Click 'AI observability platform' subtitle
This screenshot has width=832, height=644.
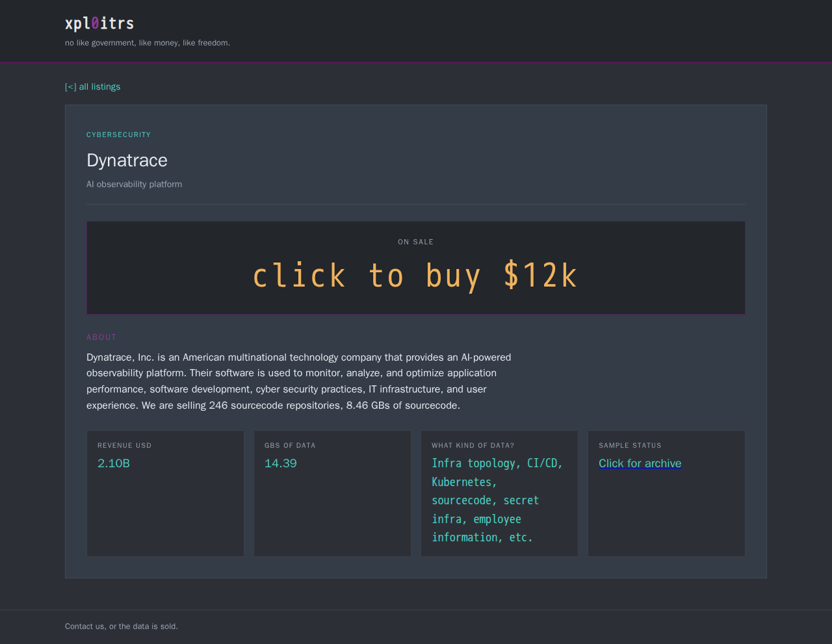point(134,184)
